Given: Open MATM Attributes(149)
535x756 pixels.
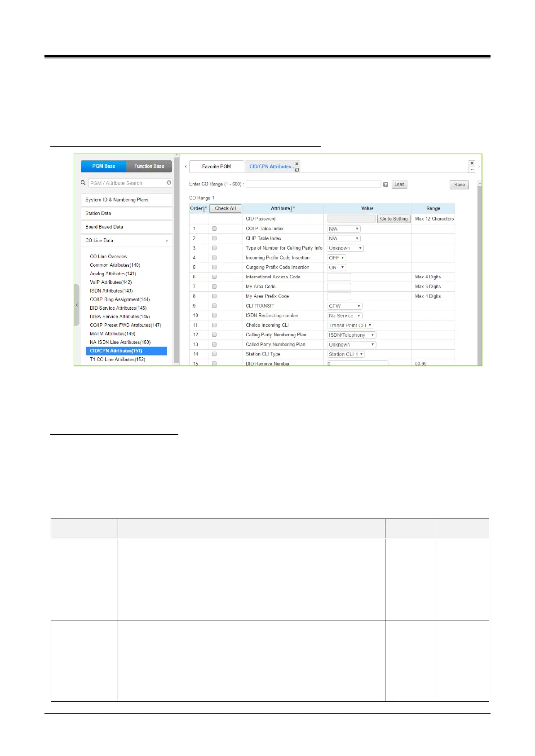Looking at the screenshot, I should pyautogui.click(x=113, y=334).
